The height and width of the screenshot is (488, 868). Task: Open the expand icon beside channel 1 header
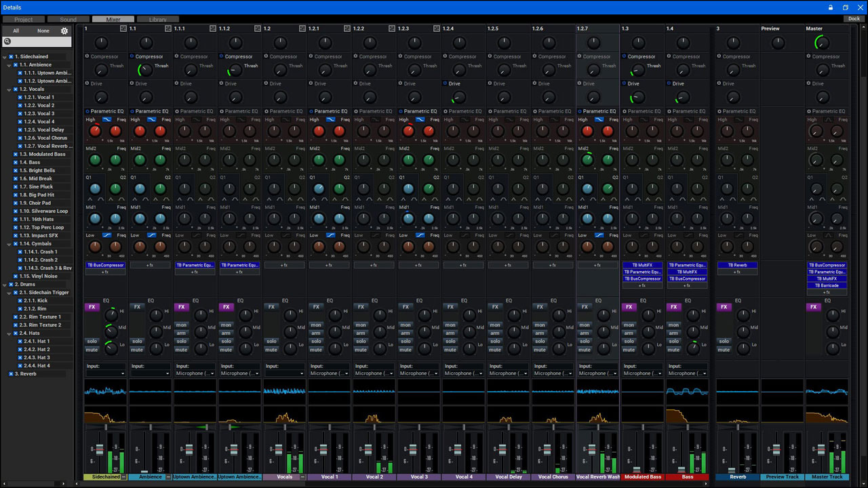point(123,28)
